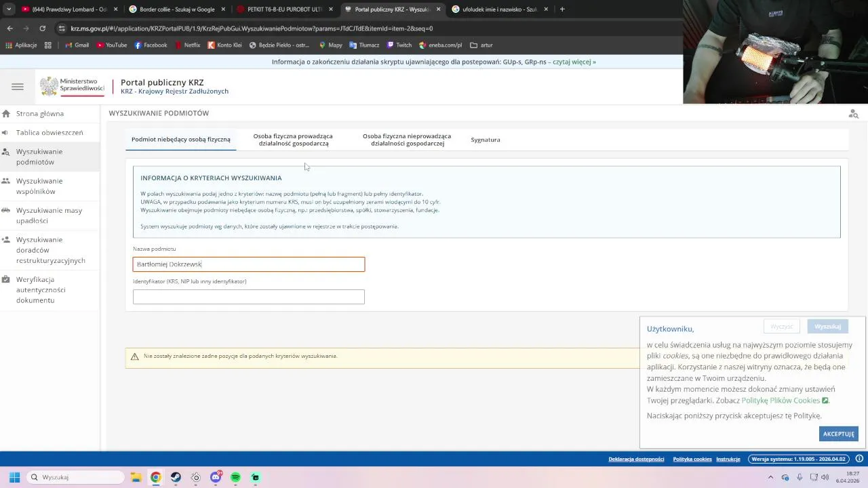Open Instrukcje footer link
The width and height of the screenshot is (868, 488).
coord(728,459)
